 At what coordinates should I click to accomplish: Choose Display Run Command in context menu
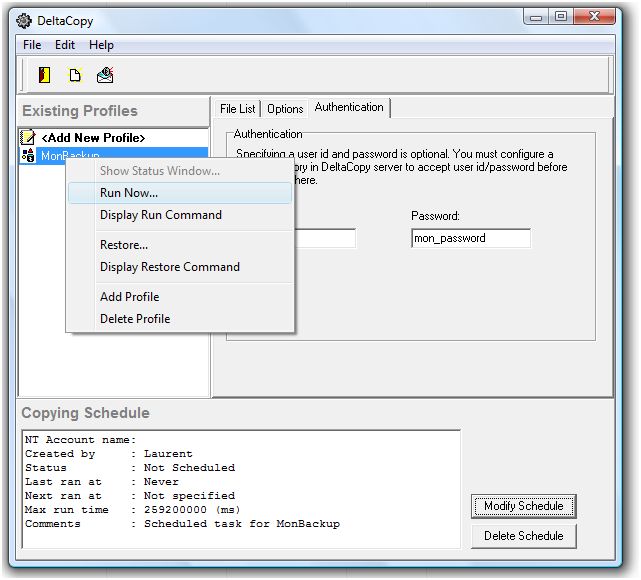(x=180, y=215)
